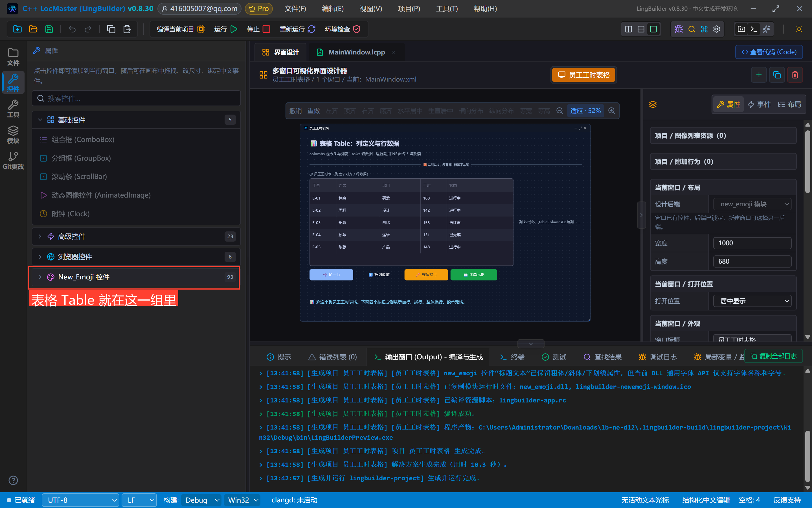Switch to the MainWindow.lcpp tab
Viewport: 812px width, 508px height.
click(x=356, y=52)
